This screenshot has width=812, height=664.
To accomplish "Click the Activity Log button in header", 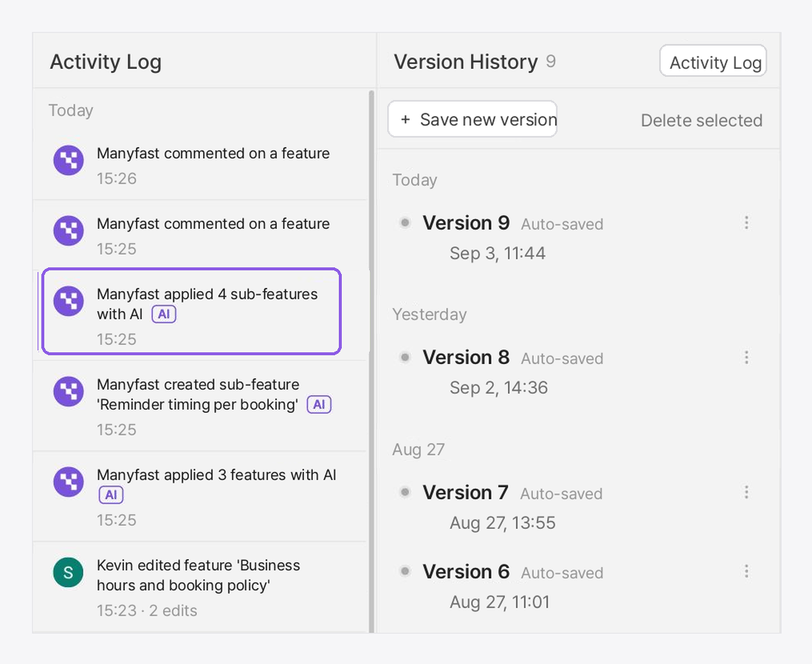I will [713, 62].
